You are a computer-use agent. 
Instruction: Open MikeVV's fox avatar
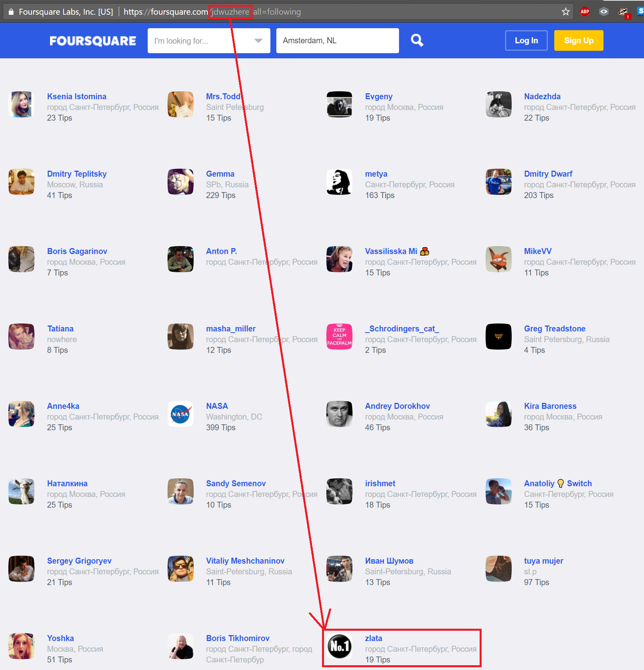(499, 259)
